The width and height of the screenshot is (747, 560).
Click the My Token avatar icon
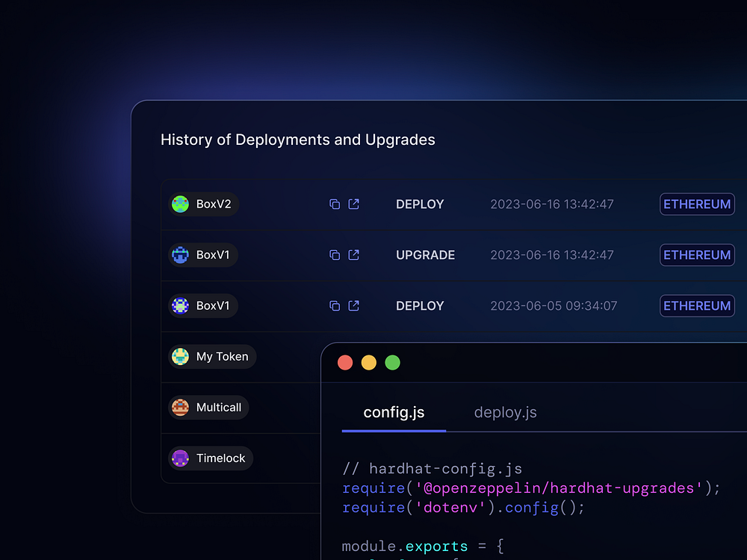180,357
